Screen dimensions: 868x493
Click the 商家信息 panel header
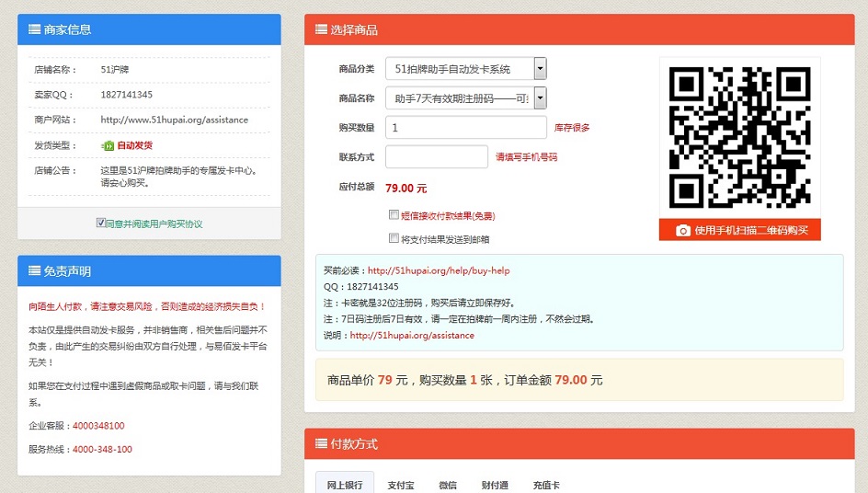(x=149, y=29)
